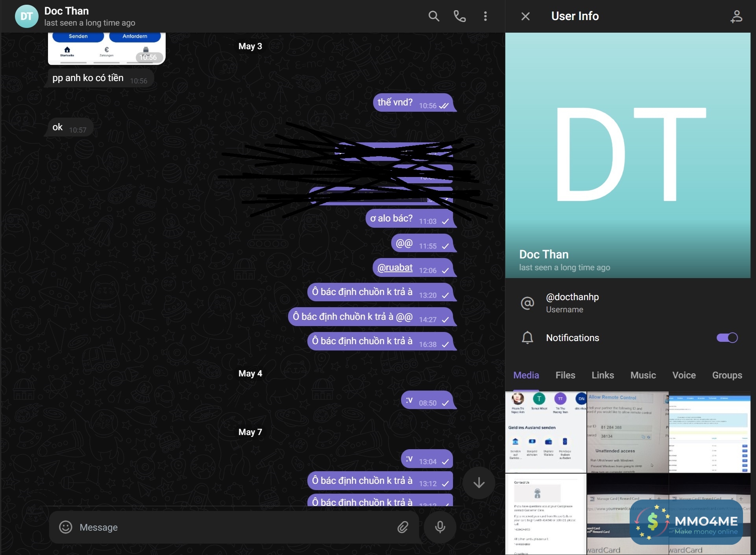Click the add contact icon

pyautogui.click(x=736, y=16)
